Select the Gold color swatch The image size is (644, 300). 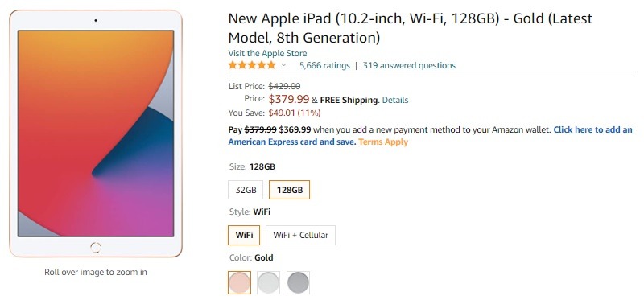point(239,283)
